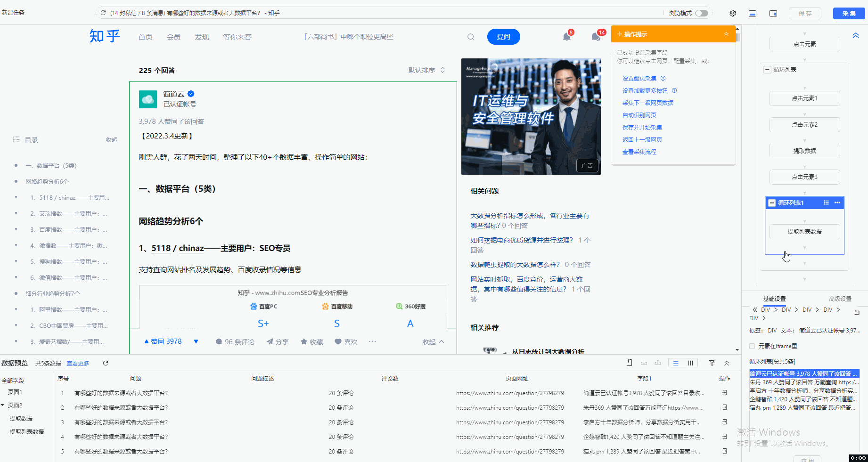The height and width of the screenshot is (462, 868).
Task: Collapse the 循环列表 node
Action: pyautogui.click(x=767, y=69)
